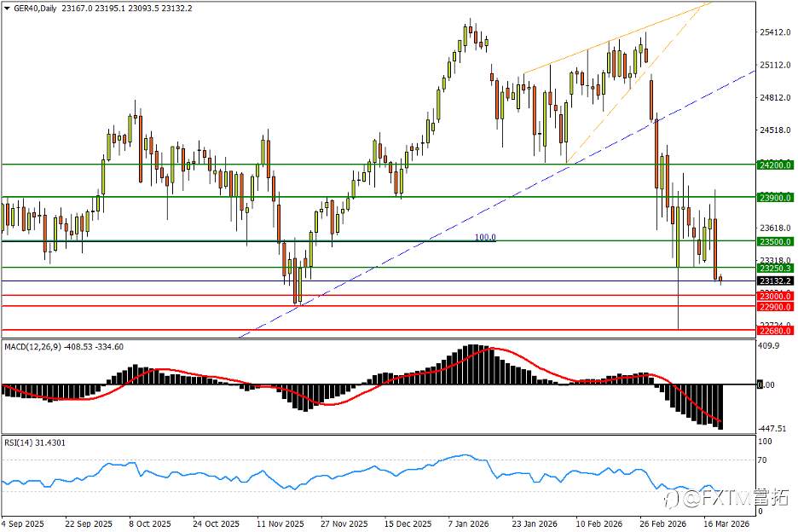Click the 23 Jan 2026 date label
Image resolution: width=798 pixels, height=532 pixels.
coord(535,523)
